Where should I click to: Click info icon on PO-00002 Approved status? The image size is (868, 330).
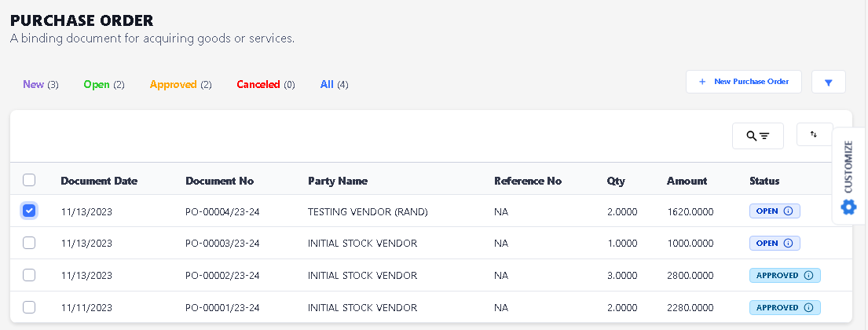pyautogui.click(x=808, y=276)
